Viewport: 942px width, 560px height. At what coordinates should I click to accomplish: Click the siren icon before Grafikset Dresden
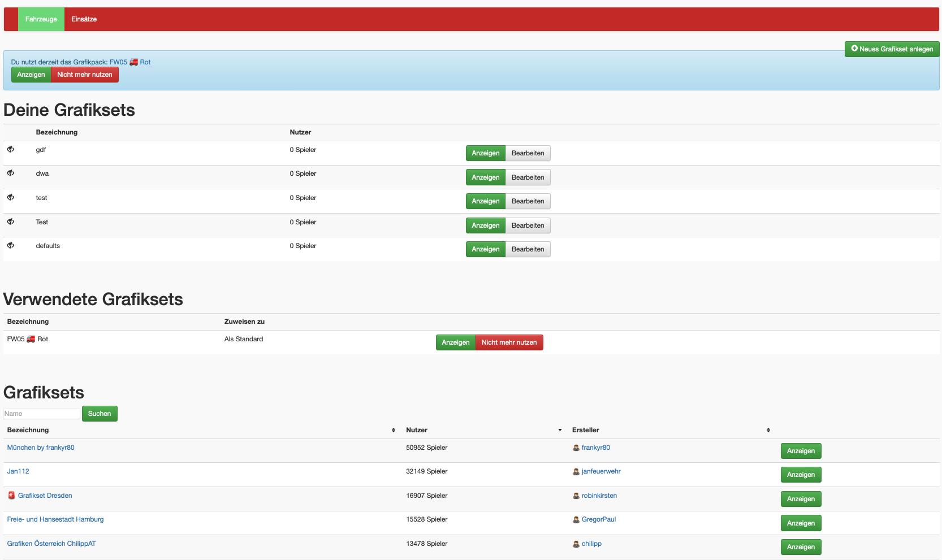coord(11,496)
